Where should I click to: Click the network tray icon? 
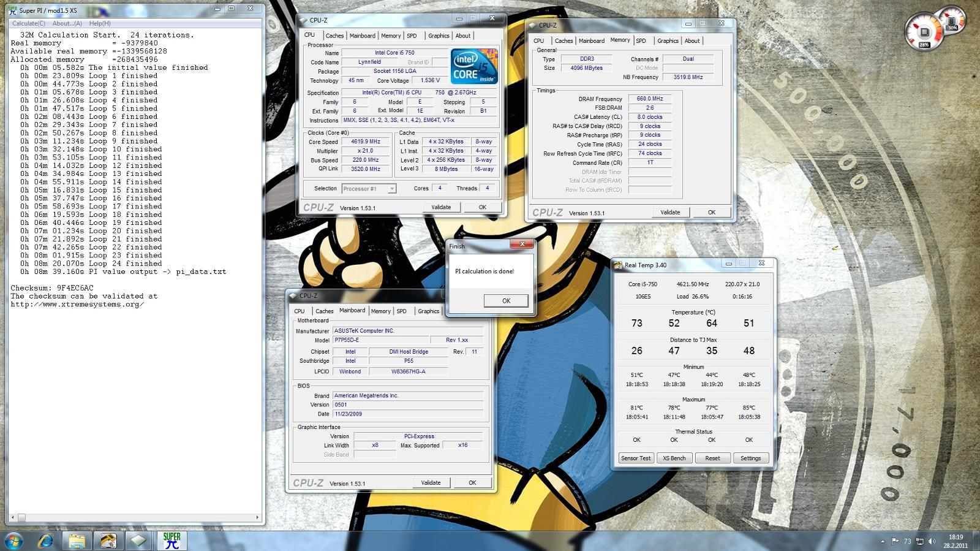[x=919, y=541]
